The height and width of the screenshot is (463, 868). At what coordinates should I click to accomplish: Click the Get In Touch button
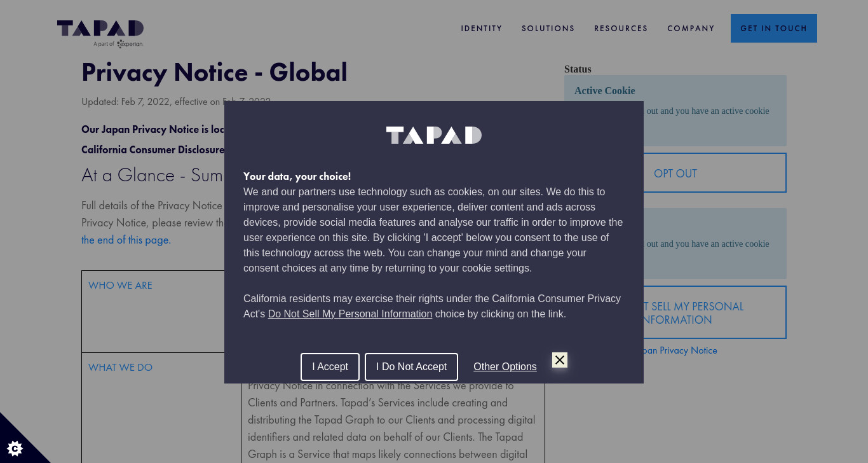click(x=774, y=29)
